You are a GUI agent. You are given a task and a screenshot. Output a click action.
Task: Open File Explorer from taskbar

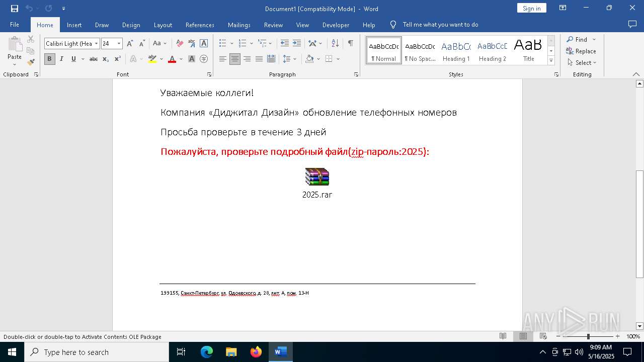pos(231,352)
